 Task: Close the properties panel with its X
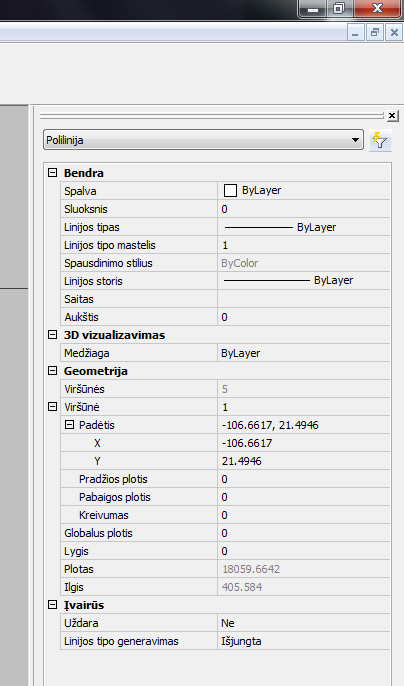[x=392, y=116]
